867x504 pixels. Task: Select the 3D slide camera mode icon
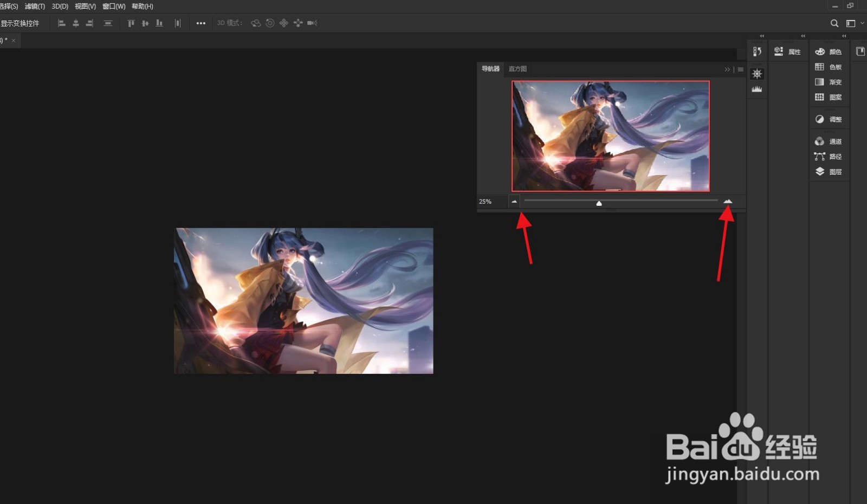pos(298,23)
